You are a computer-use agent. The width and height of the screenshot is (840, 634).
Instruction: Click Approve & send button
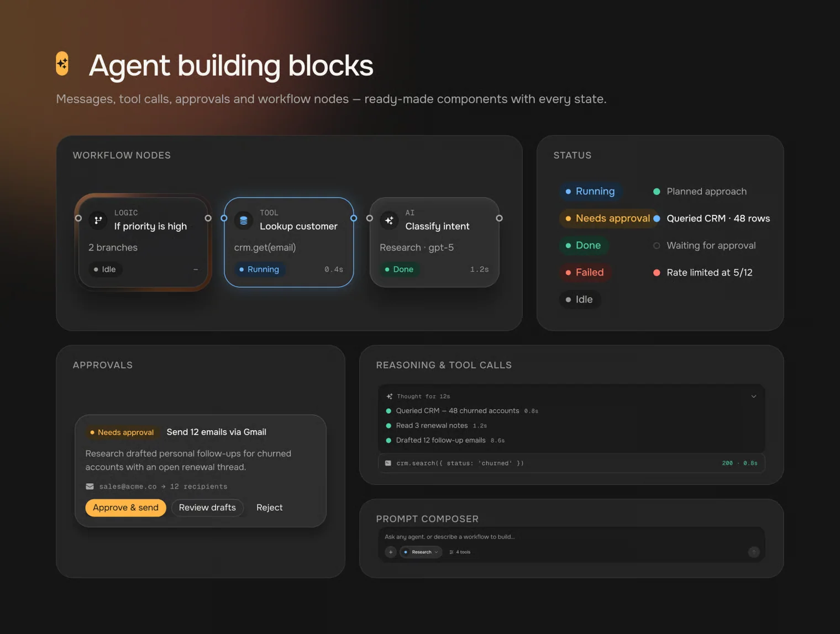tap(125, 508)
